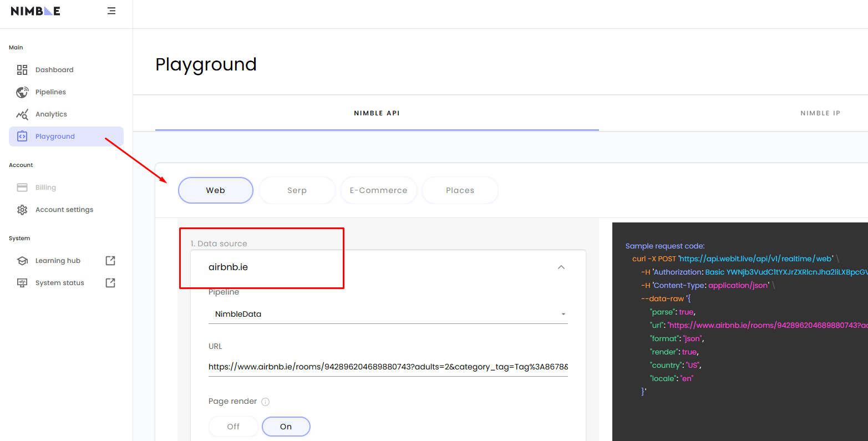Click the URL input field
This screenshot has height=441, width=868.
[x=388, y=367]
